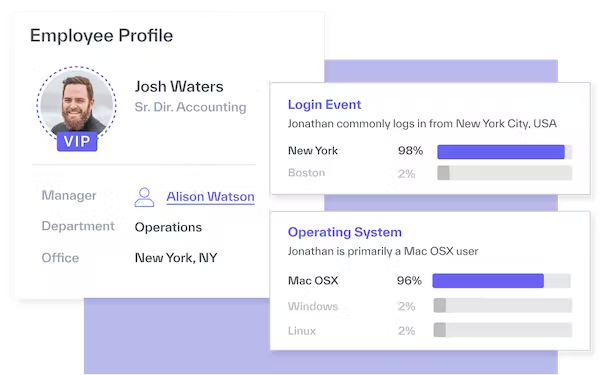Select the Mac OSX row label
The width and height of the screenshot is (600, 375).
tap(313, 281)
